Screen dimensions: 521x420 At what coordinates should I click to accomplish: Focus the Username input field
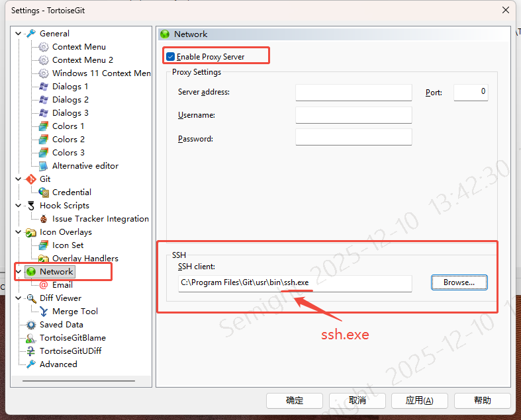[354, 115]
